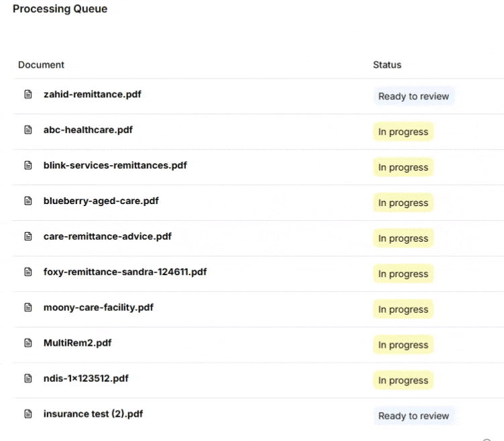Click the document icon for care-remittance-advice.pdf
The height and width of the screenshot is (441, 504).
click(x=28, y=236)
